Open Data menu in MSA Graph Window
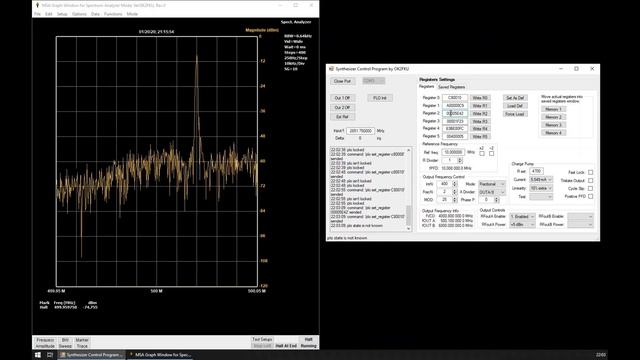The image size is (640, 360). coord(95,14)
